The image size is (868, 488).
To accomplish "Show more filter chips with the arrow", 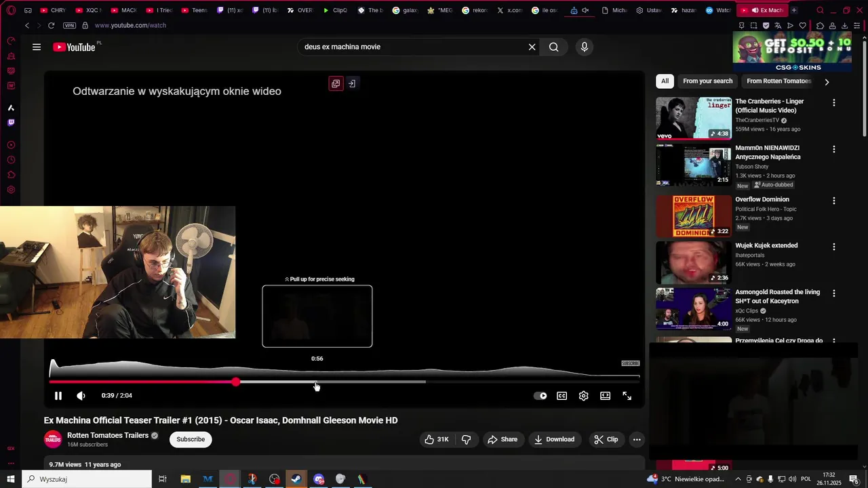I will point(827,81).
